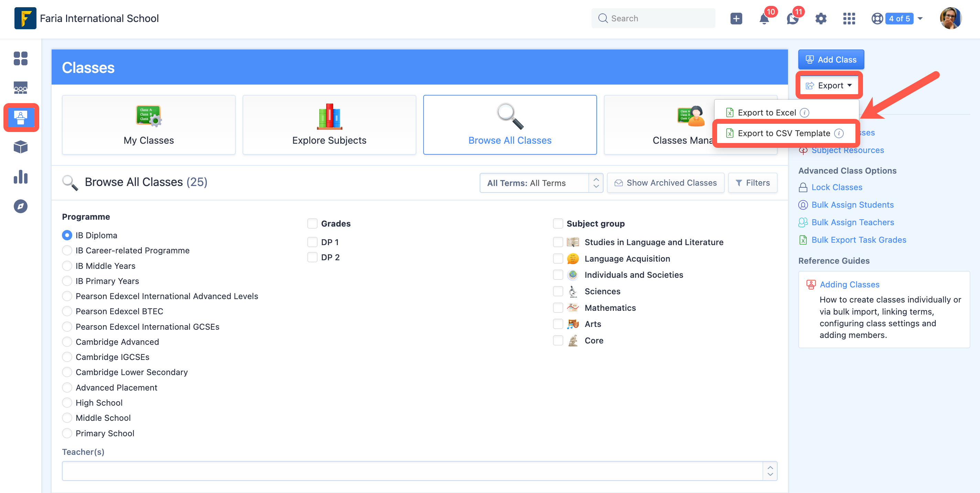980x493 pixels.
Task: Open the My Classes tab
Action: tap(149, 125)
